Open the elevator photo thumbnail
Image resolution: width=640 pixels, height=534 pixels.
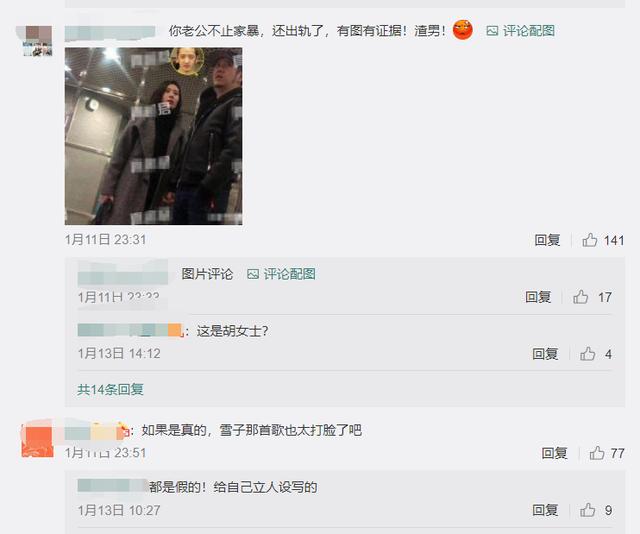click(x=153, y=136)
